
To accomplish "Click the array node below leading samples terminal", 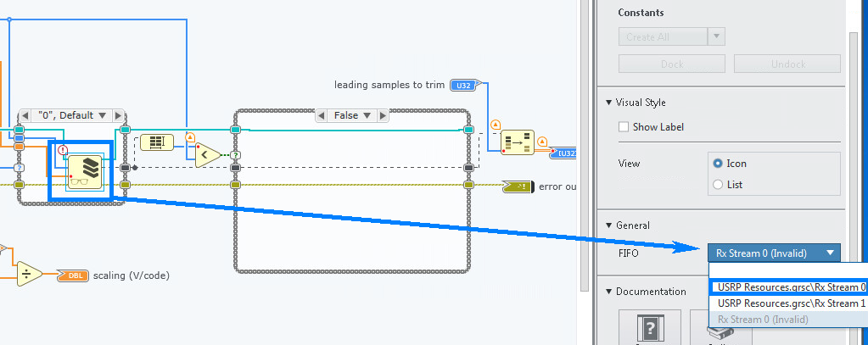I will 518,142.
